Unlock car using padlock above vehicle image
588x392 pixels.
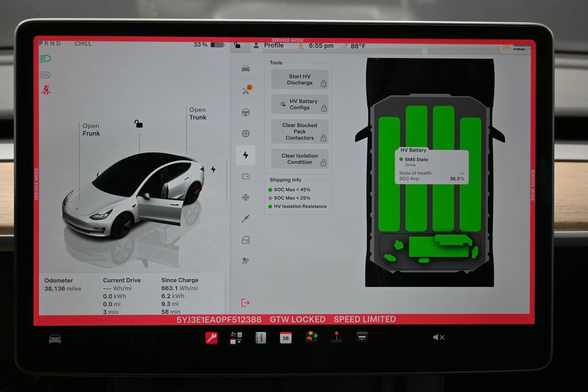pos(138,123)
